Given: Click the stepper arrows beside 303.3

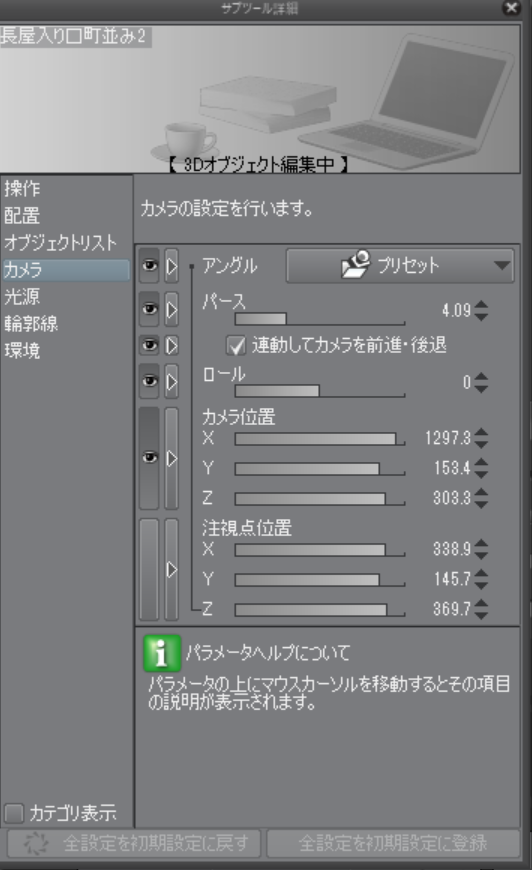Looking at the screenshot, I should point(482,498).
